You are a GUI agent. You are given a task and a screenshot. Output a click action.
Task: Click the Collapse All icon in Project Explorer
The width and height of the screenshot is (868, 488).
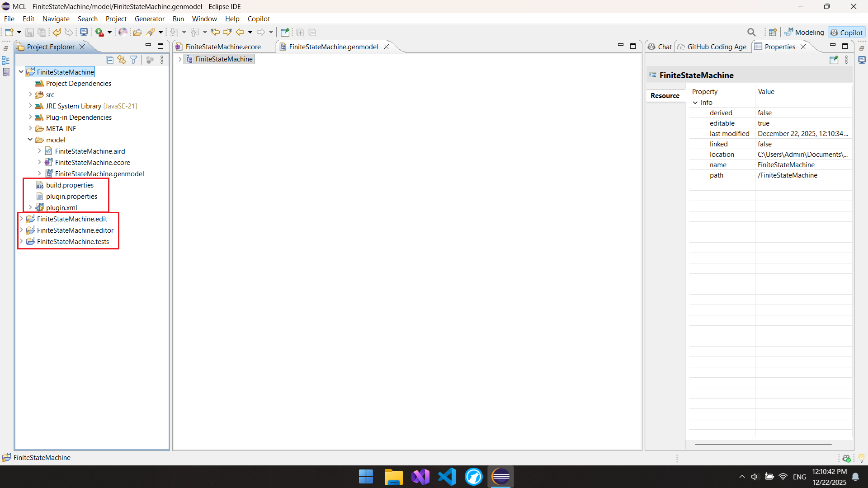coord(109,60)
